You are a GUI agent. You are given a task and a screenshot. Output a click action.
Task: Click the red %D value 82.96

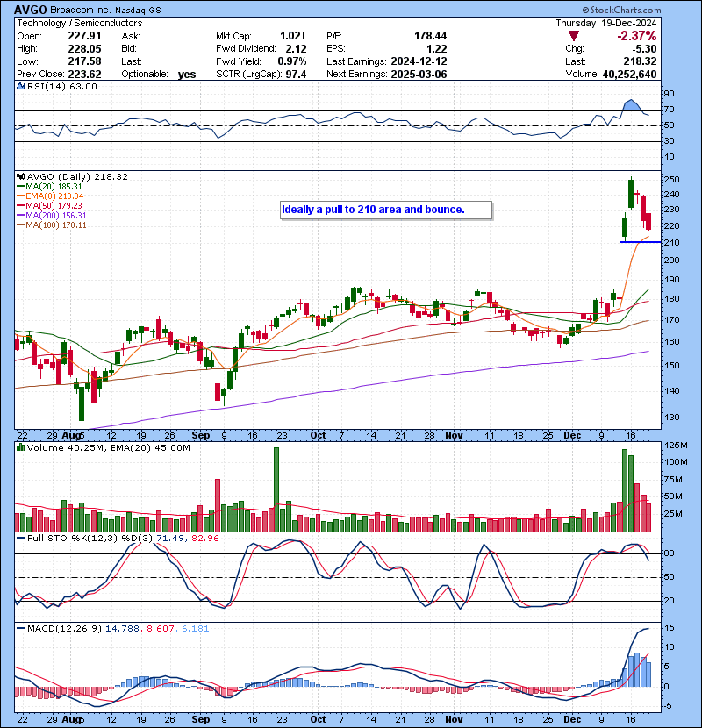[x=204, y=539]
